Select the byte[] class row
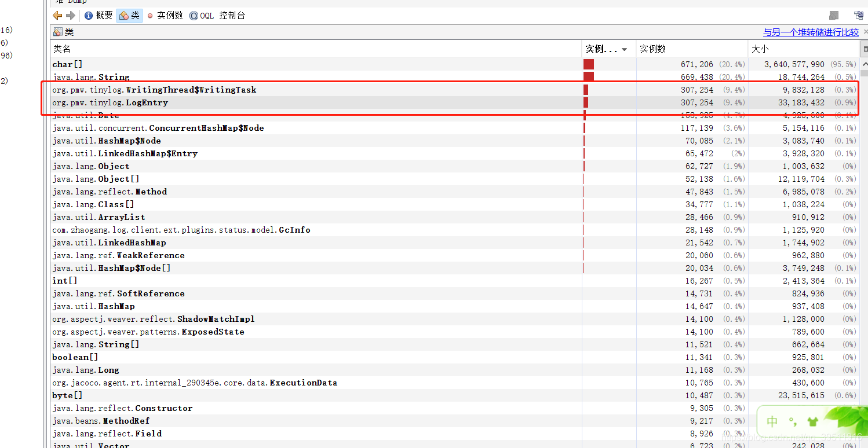 (x=455, y=395)
